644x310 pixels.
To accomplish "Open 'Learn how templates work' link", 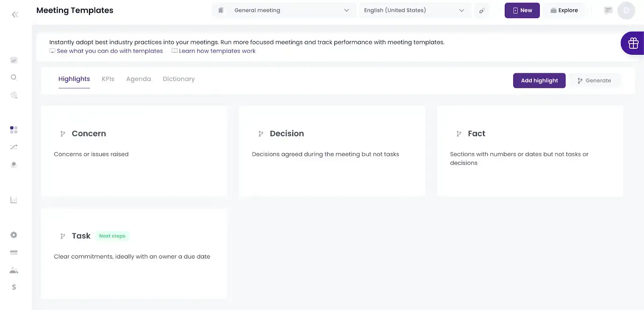I will tap(217, 51).
